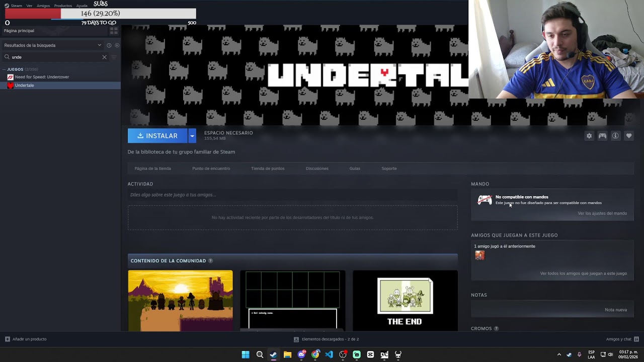Click Añadir un producto

(x=26, y=339)
